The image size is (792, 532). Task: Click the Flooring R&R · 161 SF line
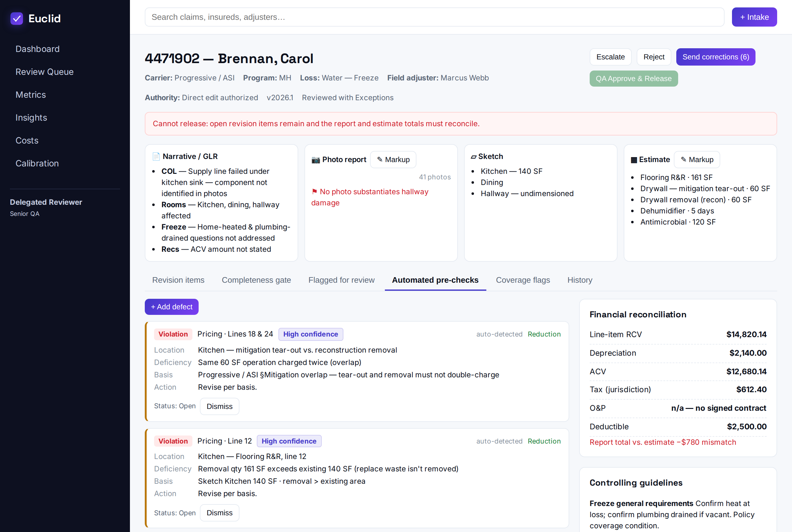coord(676,178)
